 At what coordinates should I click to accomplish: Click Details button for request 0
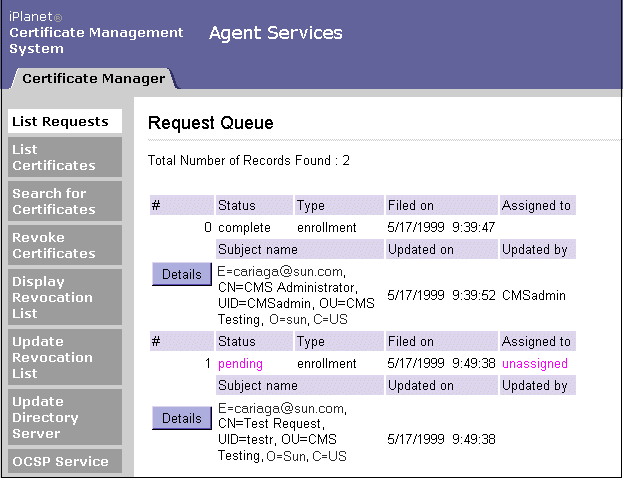[181, 275]
